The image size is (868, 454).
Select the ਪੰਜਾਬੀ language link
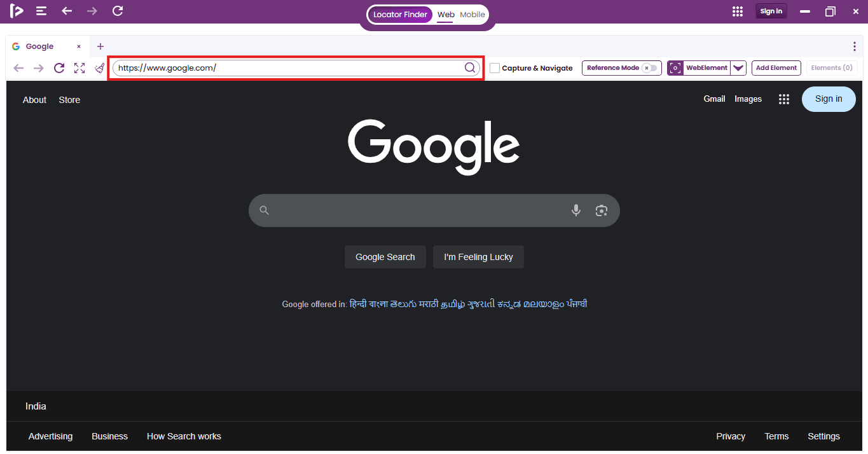tap(578, 304)
